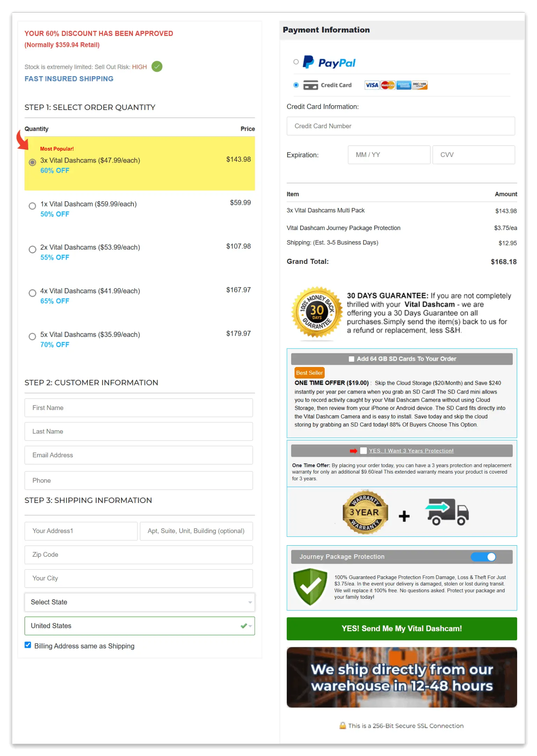Viewport: 537px width, 756px height.
Task: Click the 55% OFF label
Action: click(55, 257)
